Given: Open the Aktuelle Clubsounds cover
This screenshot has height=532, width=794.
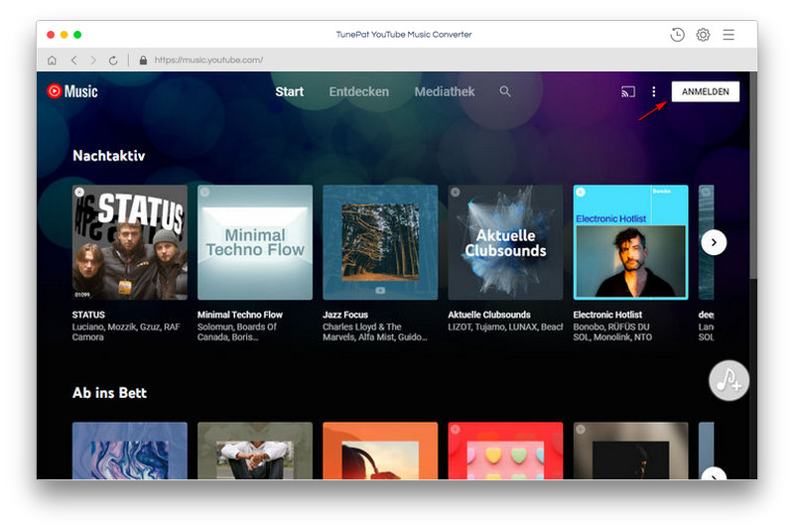Looking at the screenshot, I should (505, 242).
